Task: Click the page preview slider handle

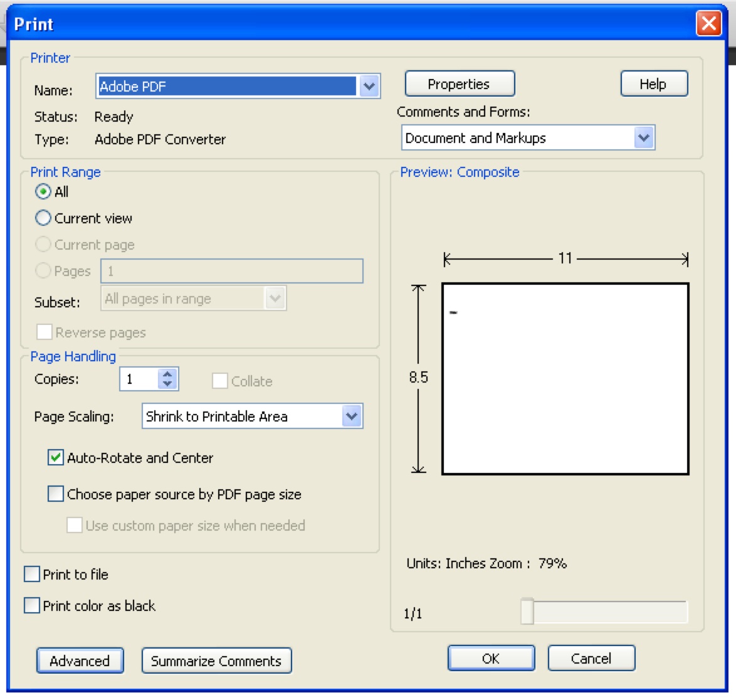Action: pyautogui.click(x=527, y=612)
